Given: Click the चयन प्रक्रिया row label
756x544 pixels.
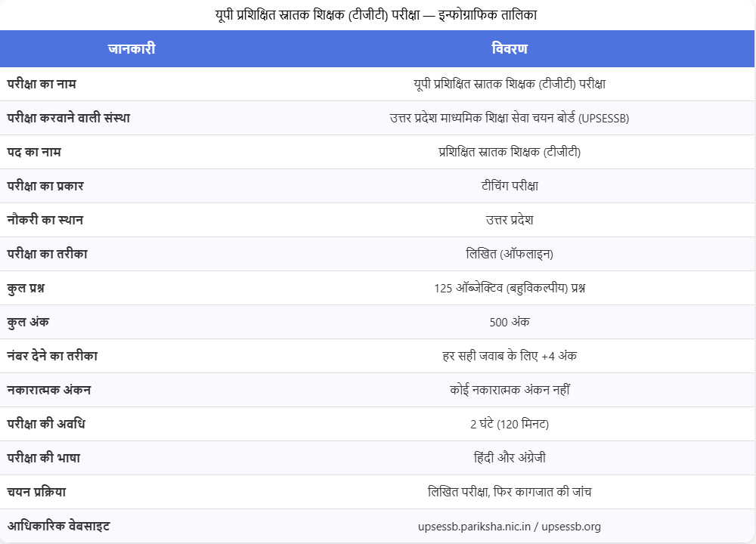Looking at the screenshot, I should (37, 492).
